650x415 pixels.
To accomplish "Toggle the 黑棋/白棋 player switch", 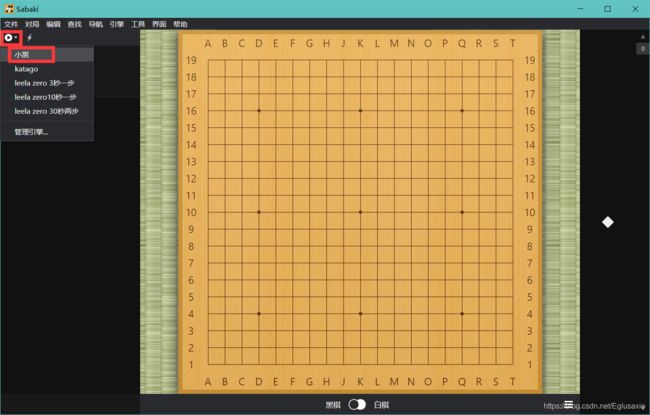I will pyautogui.click(x=357, y=404).
